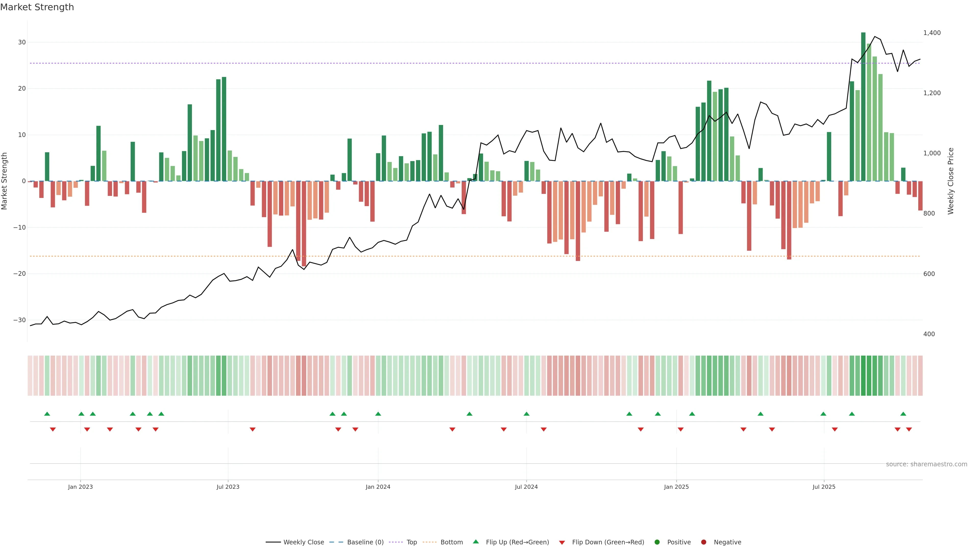Click the Positive green circle legend icon
This screenshot has width=980, height=551.
[x=657, y=542]
